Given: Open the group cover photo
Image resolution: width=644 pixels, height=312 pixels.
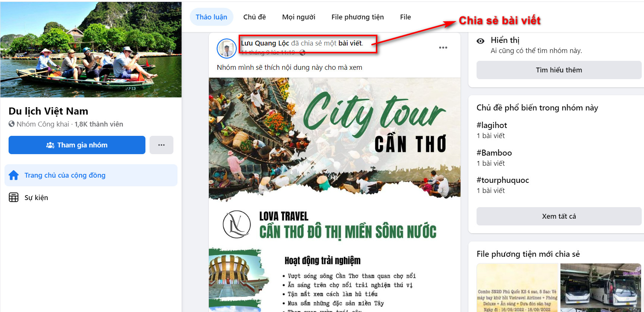Looking at the screenshot, I should (91, 49).
